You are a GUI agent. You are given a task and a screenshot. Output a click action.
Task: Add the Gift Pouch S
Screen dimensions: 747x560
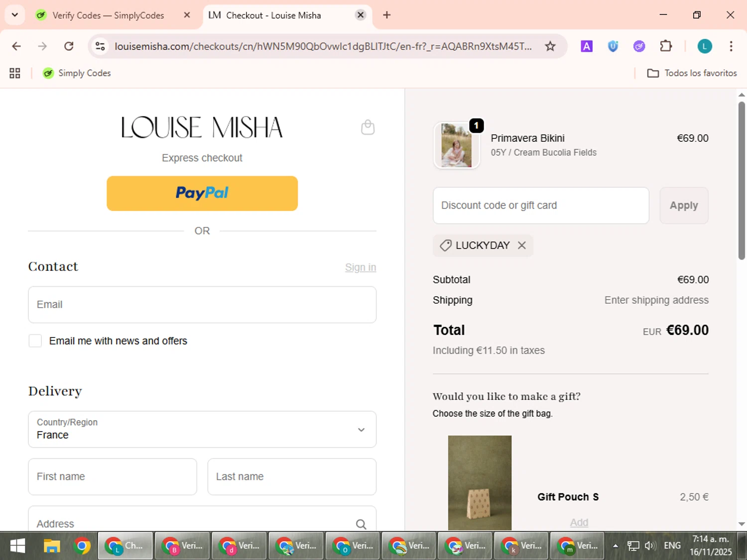[x=579, y=522]
